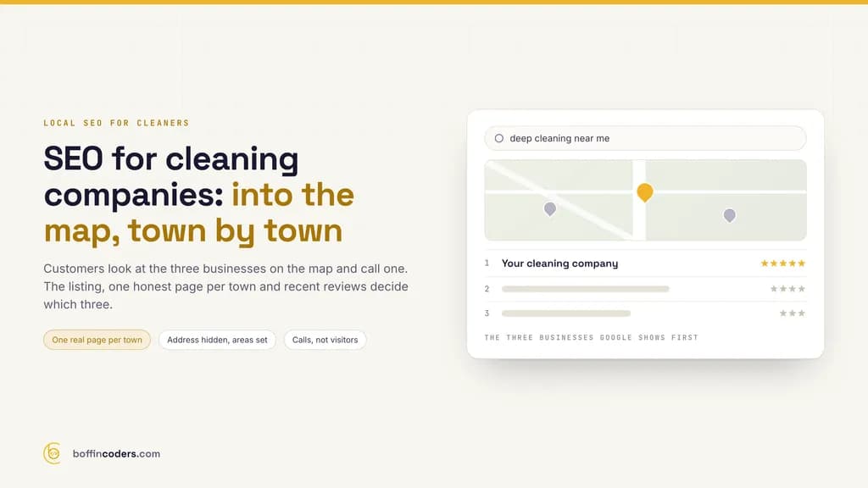Screen dimensions: 868x488
Task: Click the four-star rating of result 2
Action: (787, 289)
